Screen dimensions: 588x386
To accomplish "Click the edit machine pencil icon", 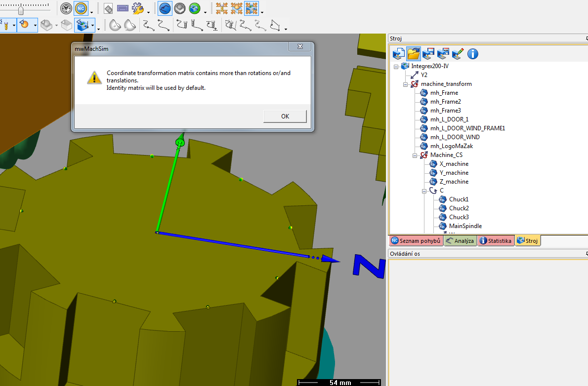I will [458, 53].
